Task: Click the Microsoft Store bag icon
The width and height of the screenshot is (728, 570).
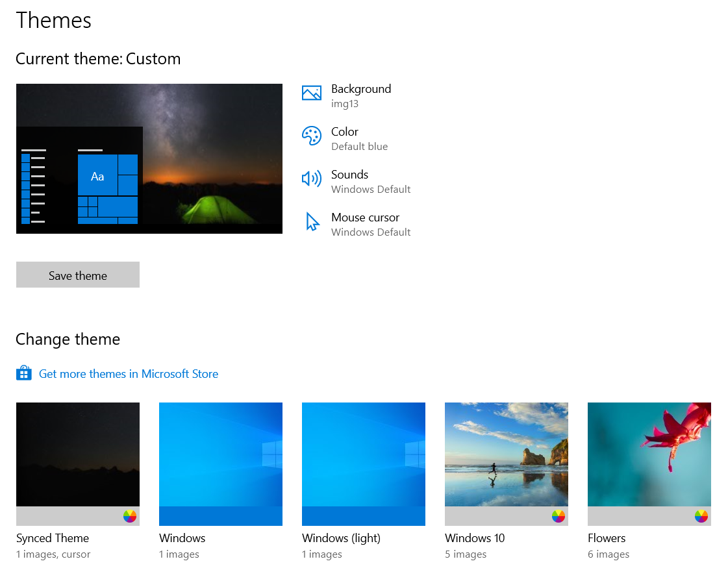Action: coord(23,373)
